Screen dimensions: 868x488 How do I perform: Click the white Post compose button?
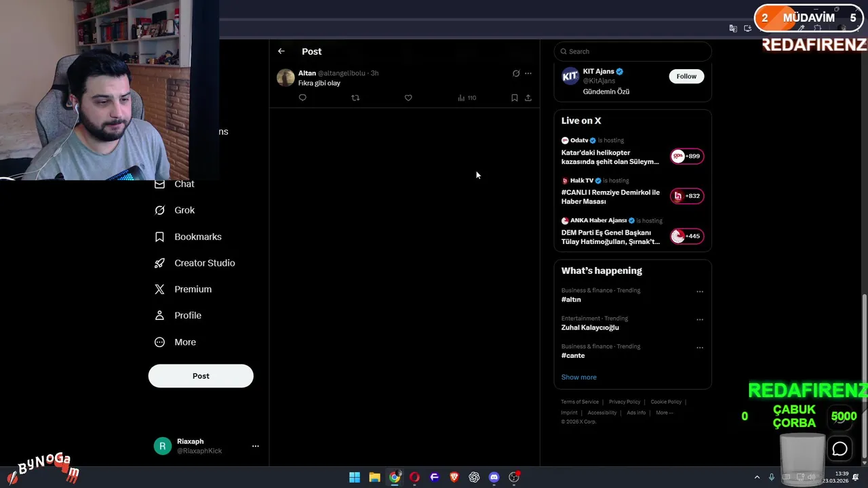pos(201,376)
